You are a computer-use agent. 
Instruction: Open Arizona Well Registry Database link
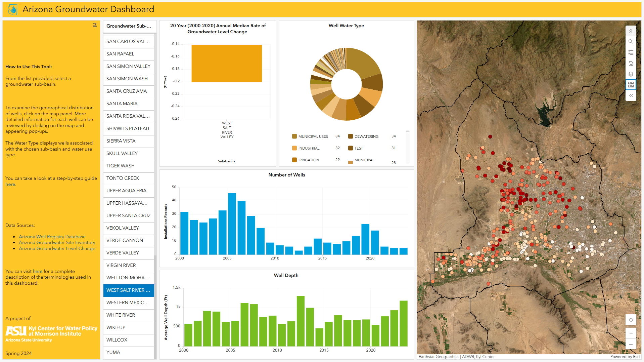pyautogui.click(x=52, y=237)
